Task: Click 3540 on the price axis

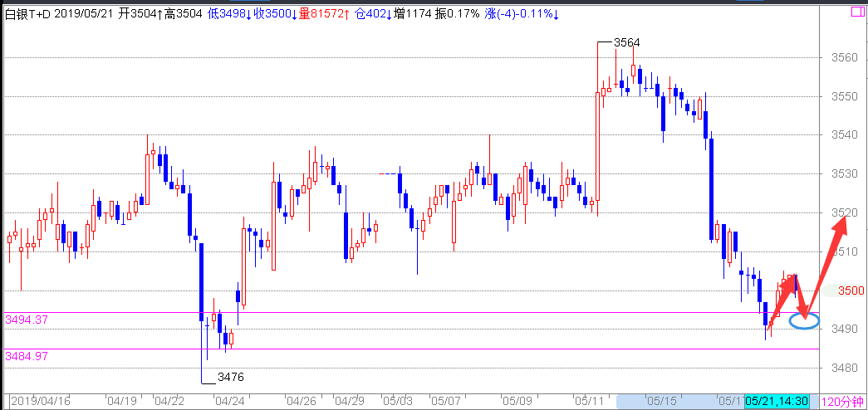Action: (845, 135)
